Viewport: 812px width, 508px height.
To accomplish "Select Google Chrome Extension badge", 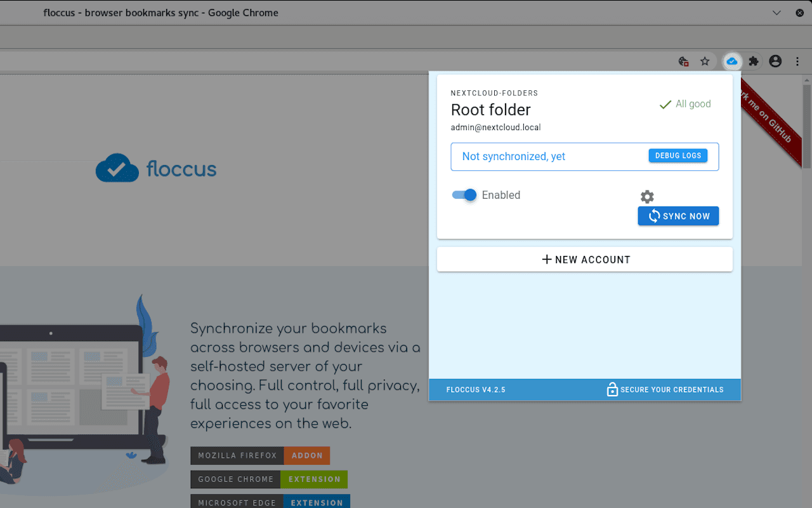I will pyautogui.click(x=269, y=479).
